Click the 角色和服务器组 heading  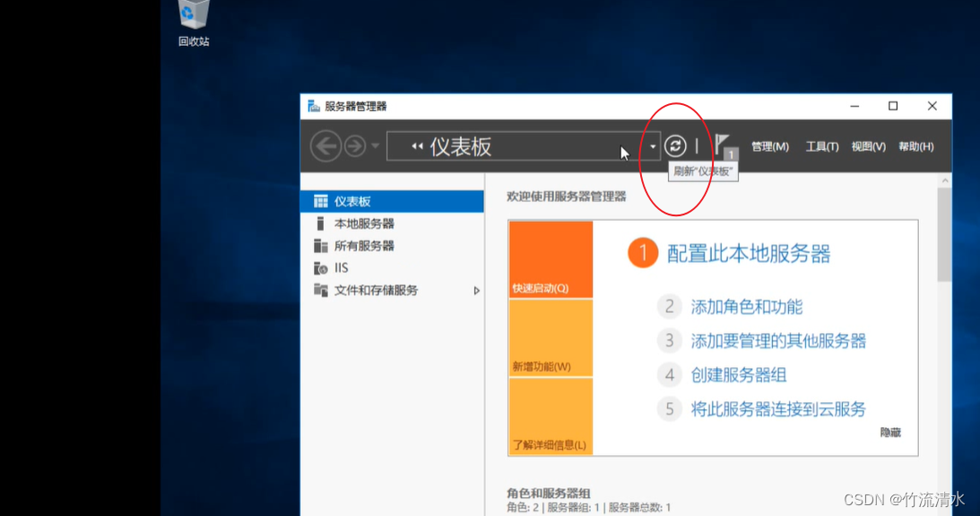coord(548,493)
